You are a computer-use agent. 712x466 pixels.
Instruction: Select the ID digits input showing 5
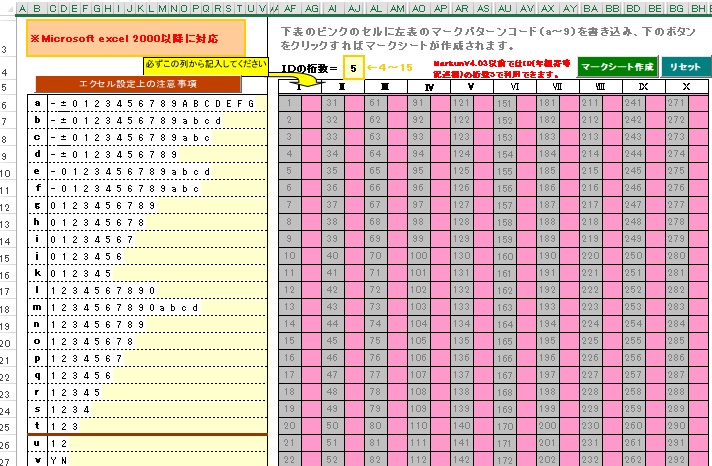point(353,68)
